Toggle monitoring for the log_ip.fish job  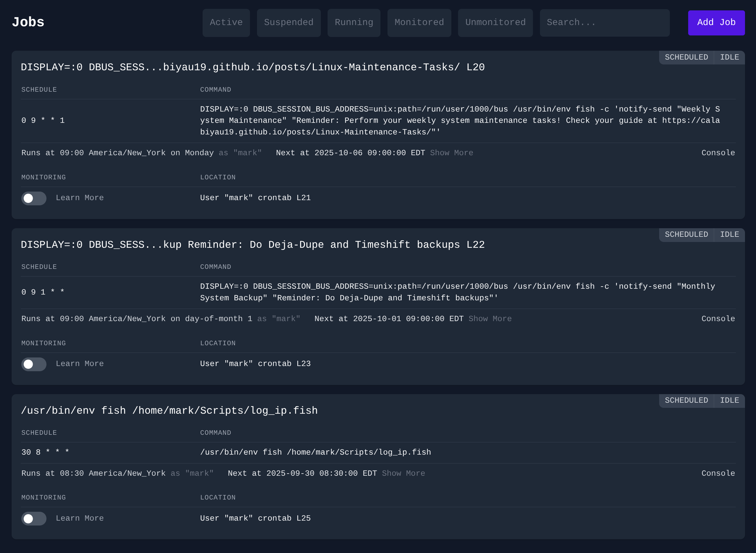[x=34, y=518]
